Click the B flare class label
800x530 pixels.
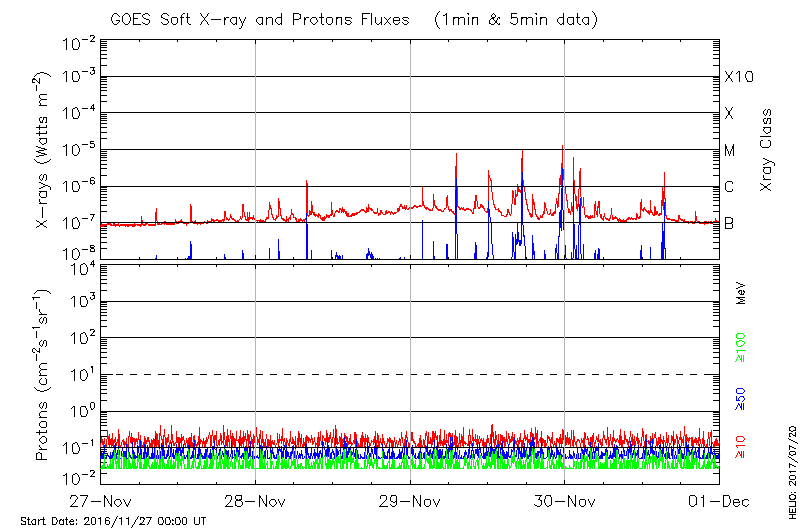729,223
